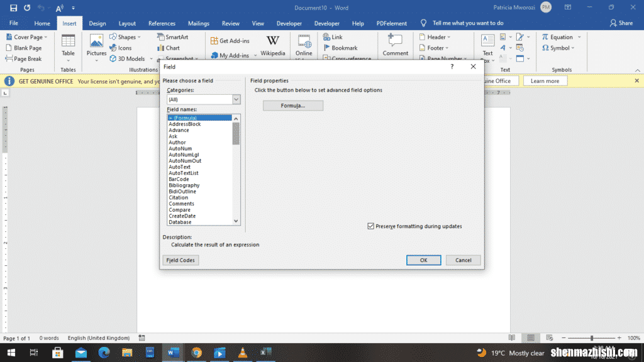Expand the 3D Models dropdown
Screen dimensions: 644x362
[151, 59]
